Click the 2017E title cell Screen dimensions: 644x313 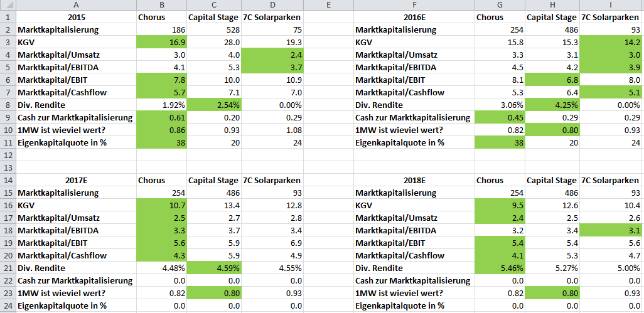[76, 181]
